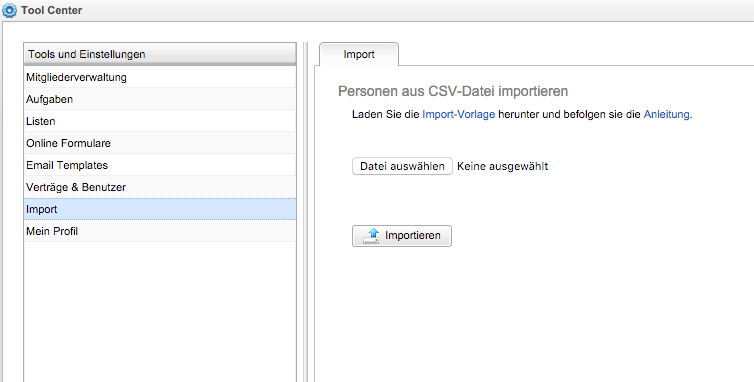
Task: Click the Importieren button label
Action: click(x=413, y=236)
